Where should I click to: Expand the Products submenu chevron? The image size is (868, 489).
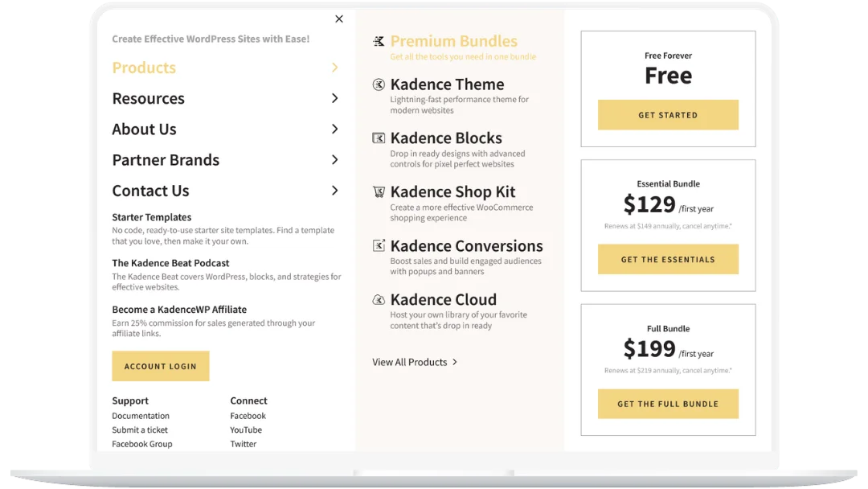tap(335, 68)
